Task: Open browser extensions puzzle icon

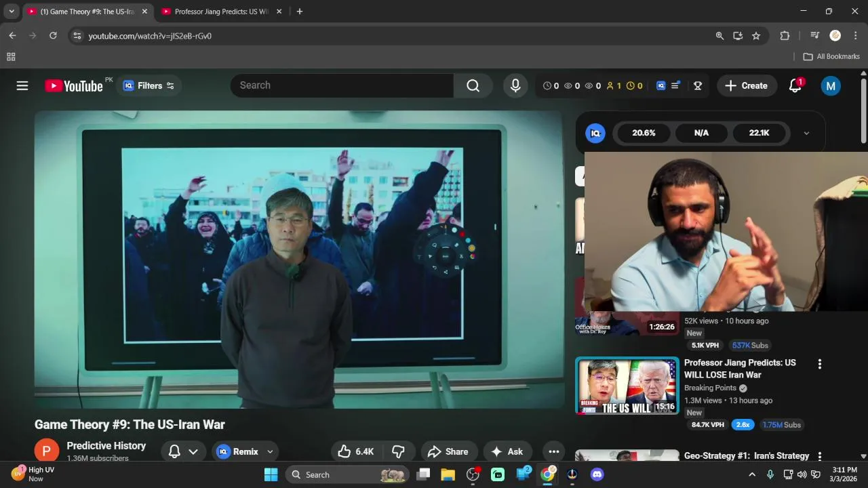Action: coord(785,36)
